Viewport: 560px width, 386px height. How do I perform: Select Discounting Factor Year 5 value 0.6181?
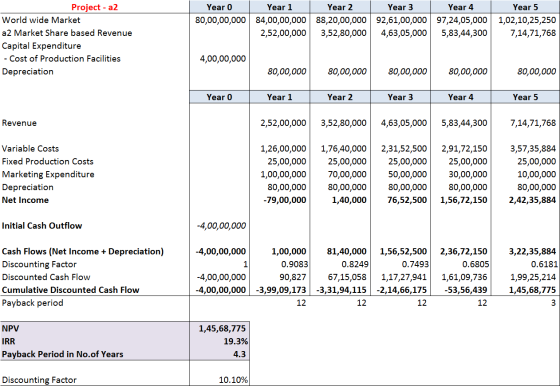pos(544,264)
